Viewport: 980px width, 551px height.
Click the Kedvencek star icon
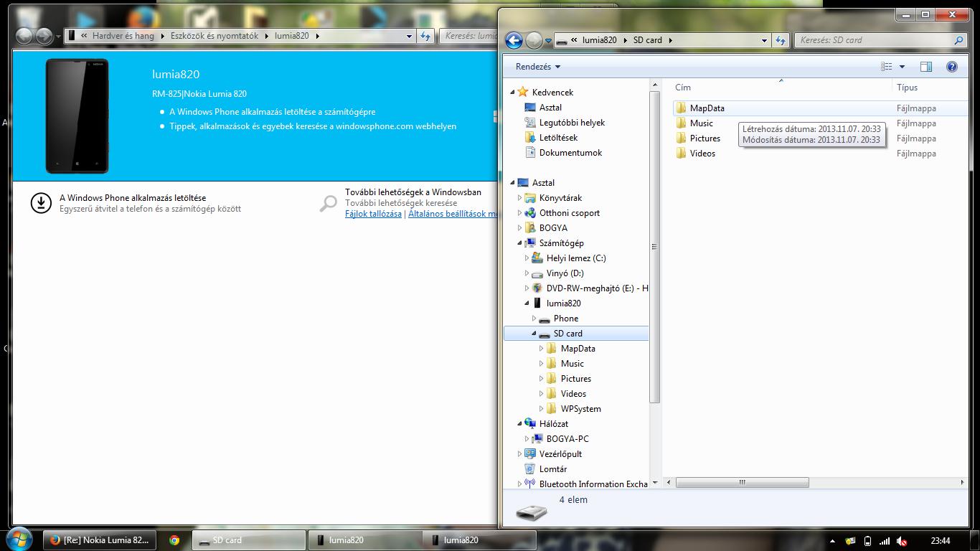click(x=523, y=92)
